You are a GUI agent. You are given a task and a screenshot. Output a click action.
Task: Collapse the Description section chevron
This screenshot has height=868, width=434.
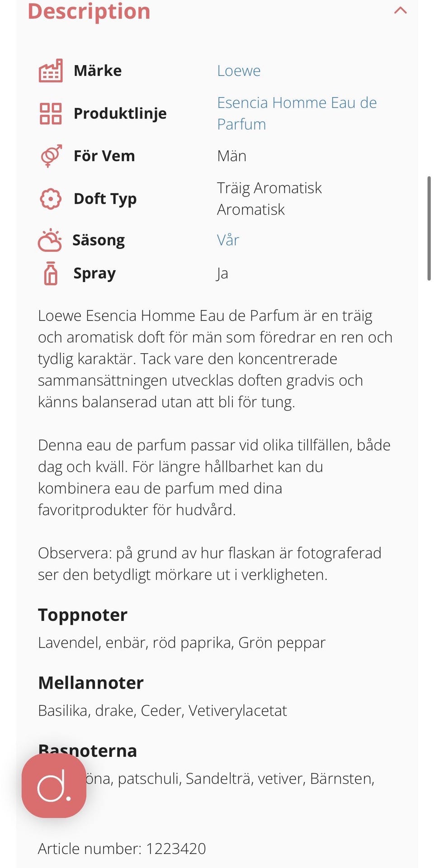[401, 10]
